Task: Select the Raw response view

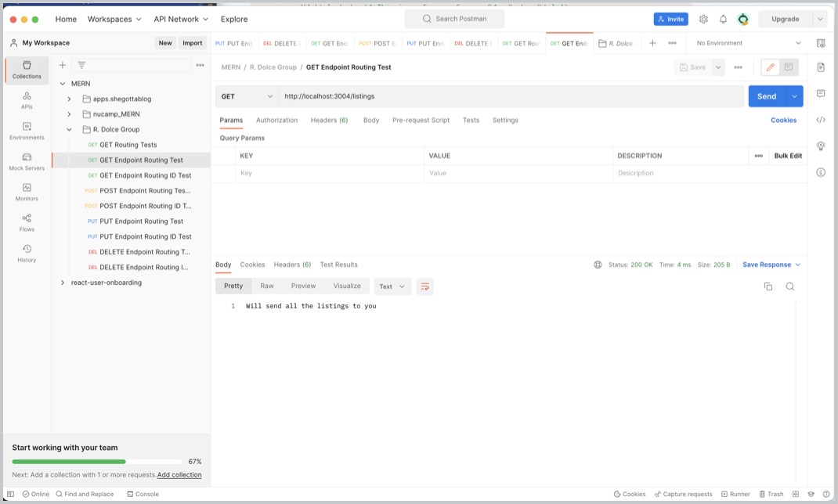Action: (x=267, y=286)
